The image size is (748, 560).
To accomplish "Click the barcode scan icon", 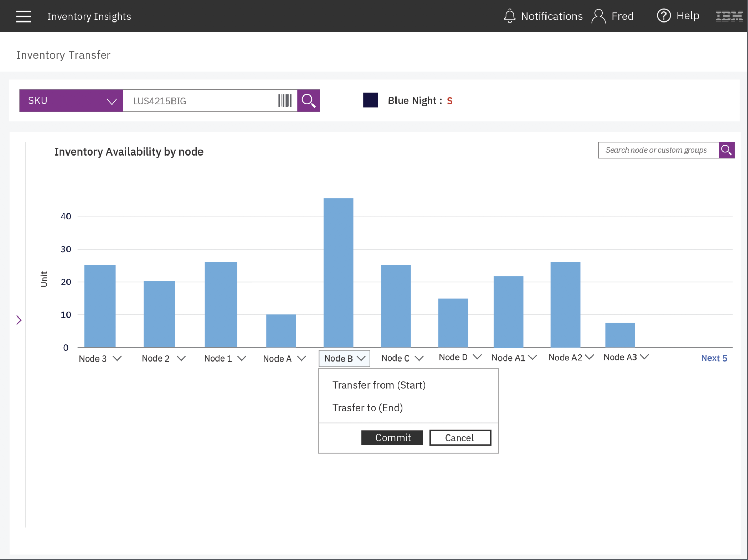I will coord(285,101).
